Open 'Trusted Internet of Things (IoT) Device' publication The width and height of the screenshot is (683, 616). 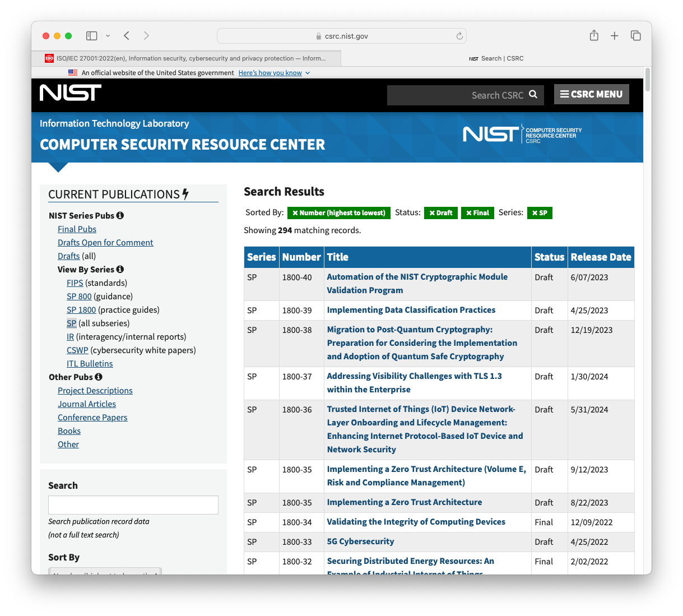pos(425,429)
